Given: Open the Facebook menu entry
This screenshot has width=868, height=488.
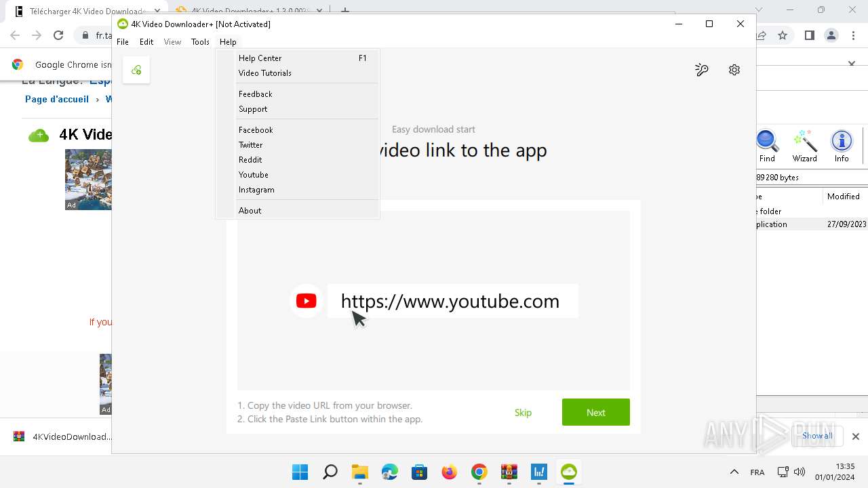Looking at the screenshot, I should tap(298, 130).
